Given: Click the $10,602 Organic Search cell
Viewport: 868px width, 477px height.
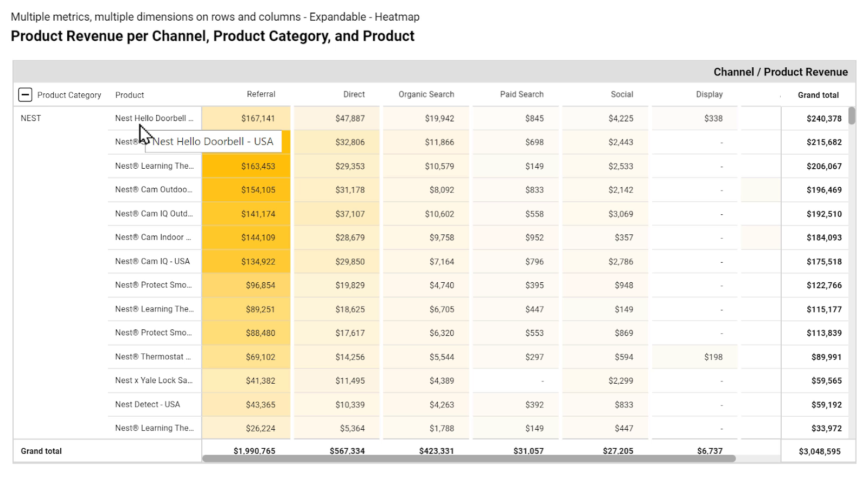Looking at the screenshot, I should pos(426,214).
